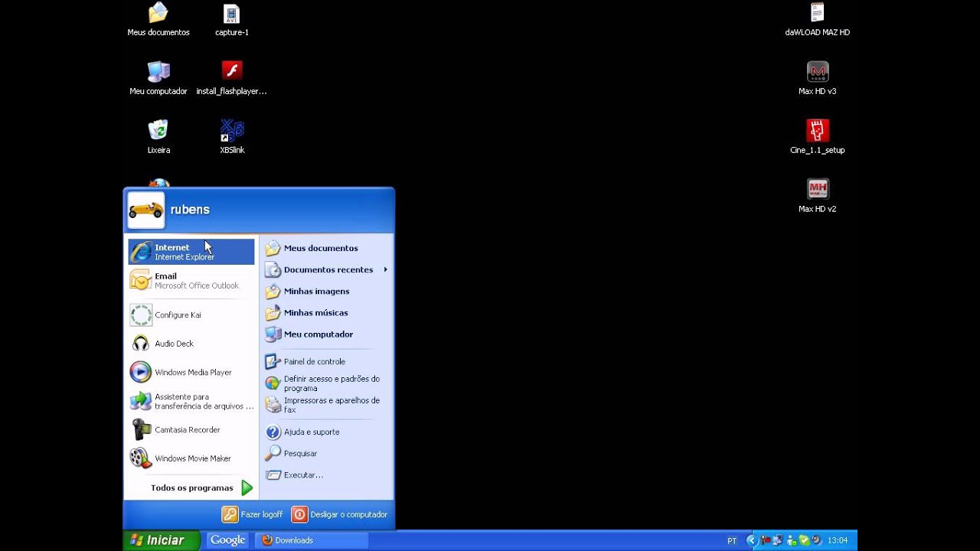
Task: Click the PT language indicator
Action: click(732, 540)
